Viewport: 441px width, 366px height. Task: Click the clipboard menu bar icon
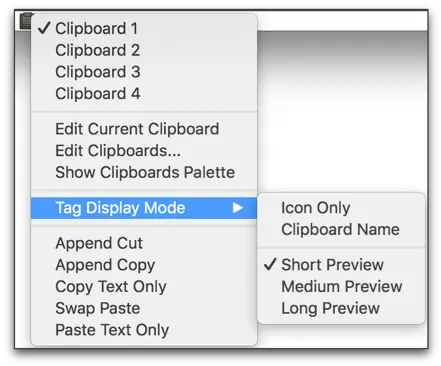26,21
